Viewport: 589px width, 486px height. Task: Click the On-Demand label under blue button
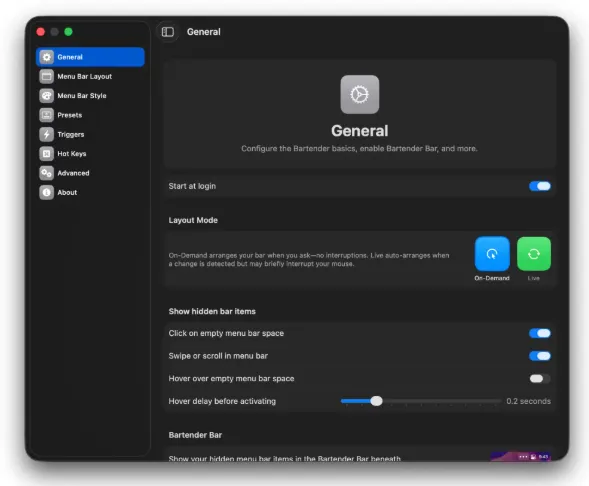pos(492,278)
